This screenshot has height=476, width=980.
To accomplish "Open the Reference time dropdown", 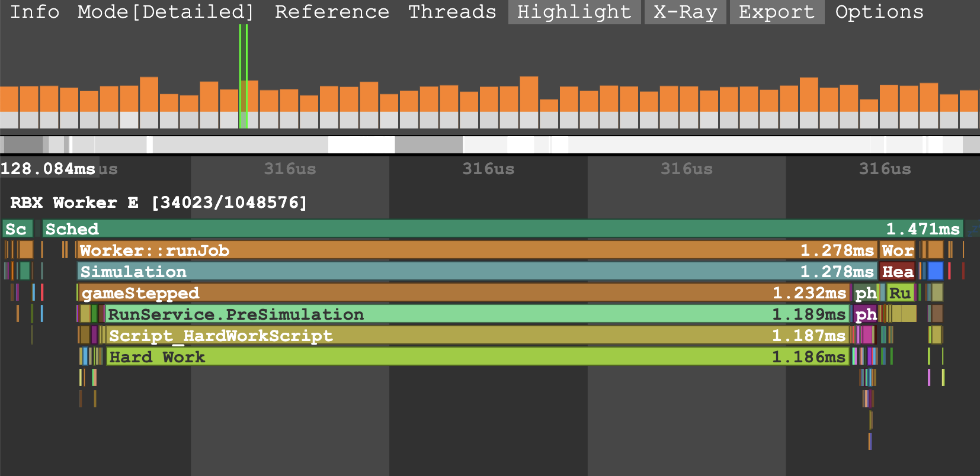I will [332, 12].
